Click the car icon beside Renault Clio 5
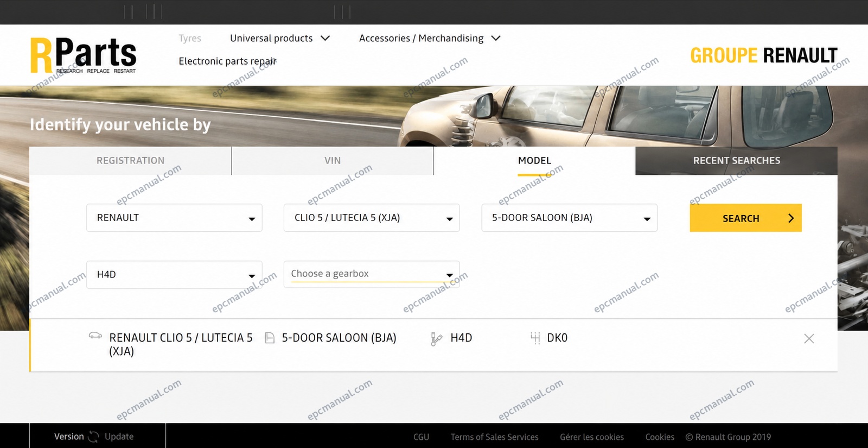The width and height of the screenshot is (868, 448). (95, 336)
